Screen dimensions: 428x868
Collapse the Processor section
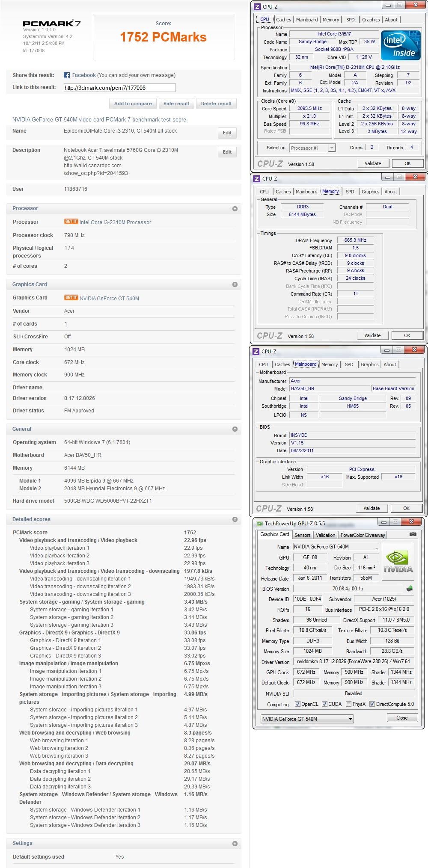point(235,209)
